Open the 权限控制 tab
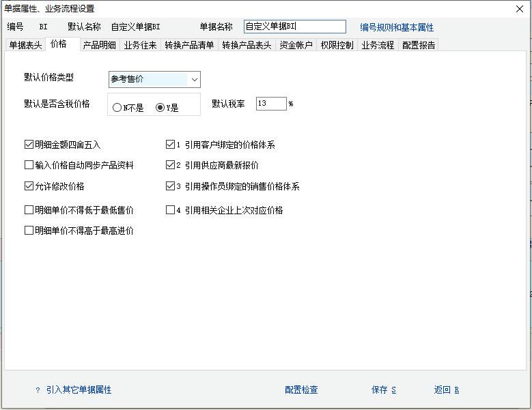Screen dimensions: 532x410 (x=337, y=45)
